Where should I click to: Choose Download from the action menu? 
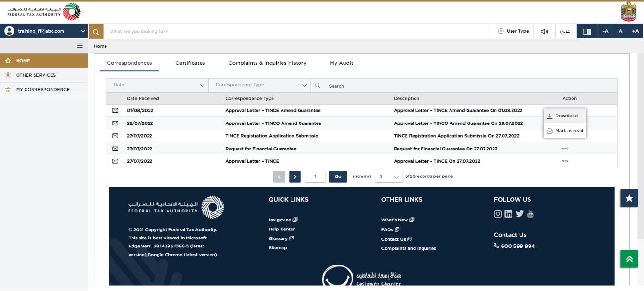click(x=565, y=116)
